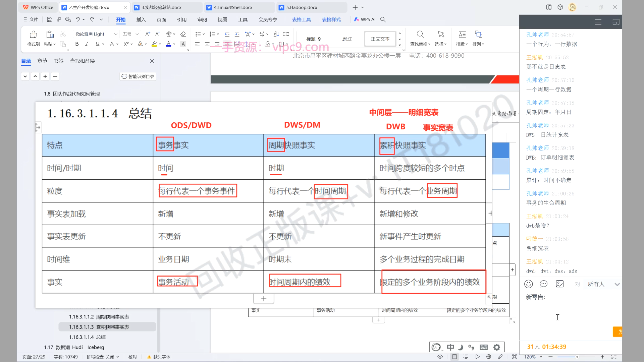Click the increase font size icon

pos(148,34)
